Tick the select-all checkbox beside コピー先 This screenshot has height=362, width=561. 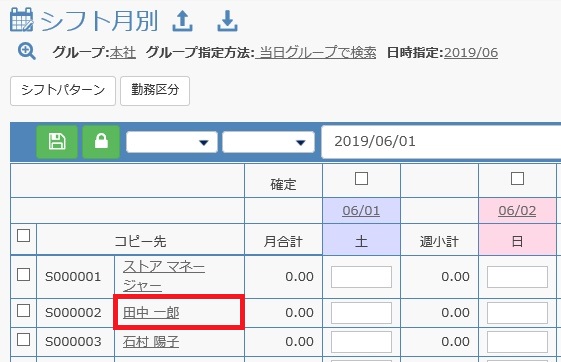(24, 235)
